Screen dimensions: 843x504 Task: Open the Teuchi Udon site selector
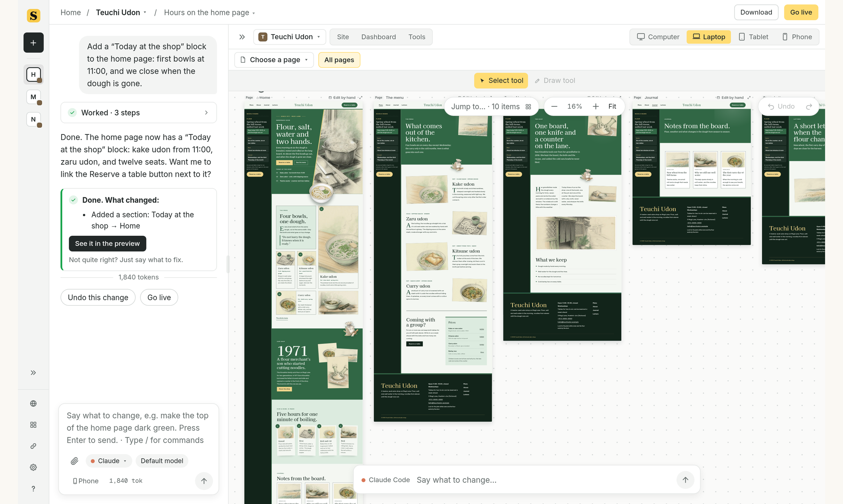coord(290,37)
